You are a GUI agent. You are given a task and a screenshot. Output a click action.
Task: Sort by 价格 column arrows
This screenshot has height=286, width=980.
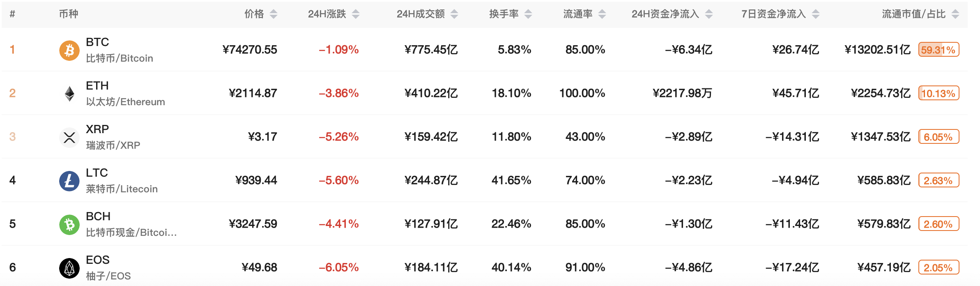tap(274, 14)
